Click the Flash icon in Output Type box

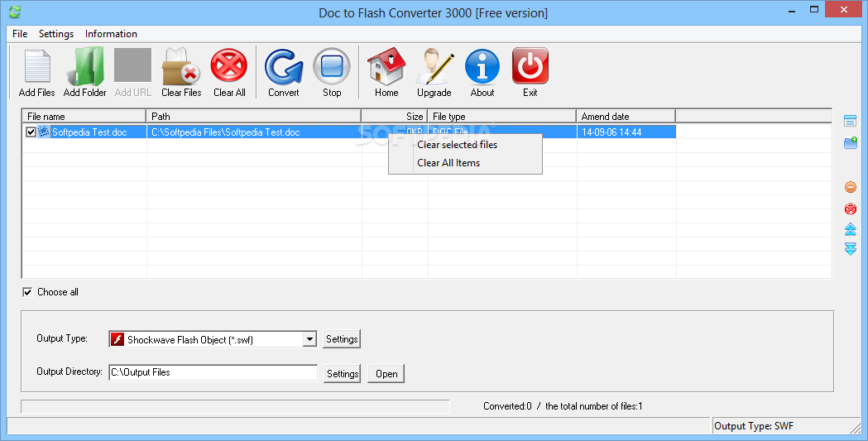point(117,339)
